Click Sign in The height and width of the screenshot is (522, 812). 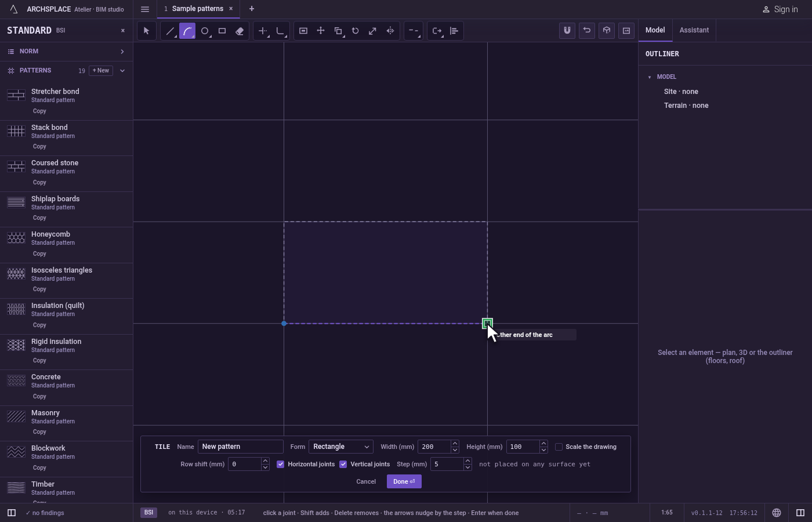780,9
